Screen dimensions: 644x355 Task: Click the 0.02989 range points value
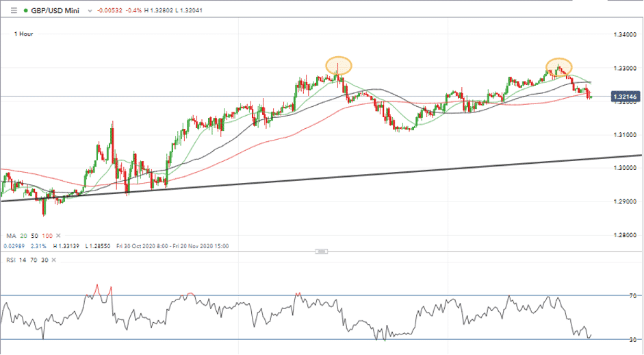[14, 246]
